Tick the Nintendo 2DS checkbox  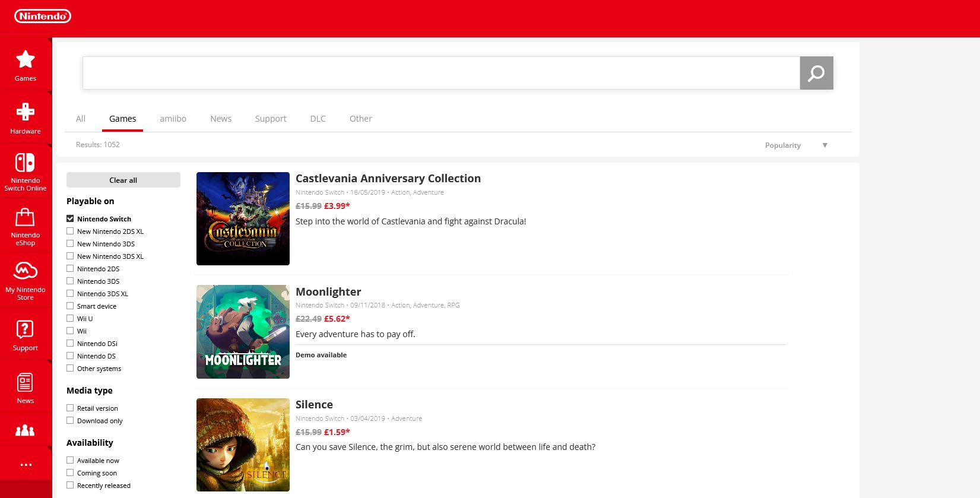70,268
